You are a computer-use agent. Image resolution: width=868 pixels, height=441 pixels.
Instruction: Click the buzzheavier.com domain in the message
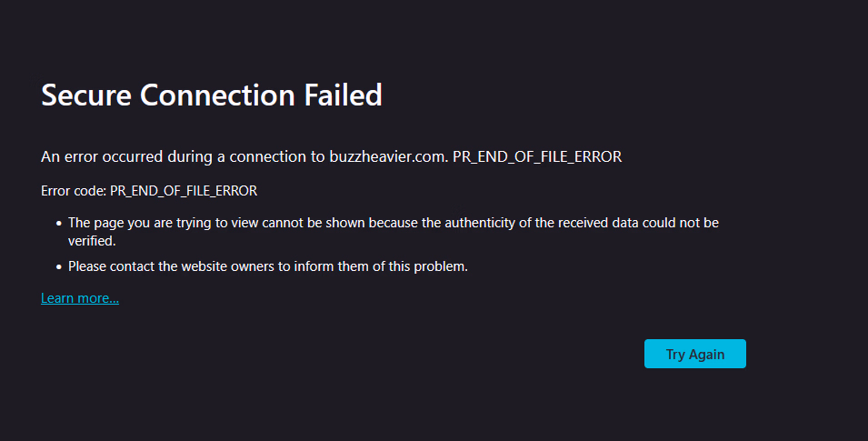(x=388, y=156)
